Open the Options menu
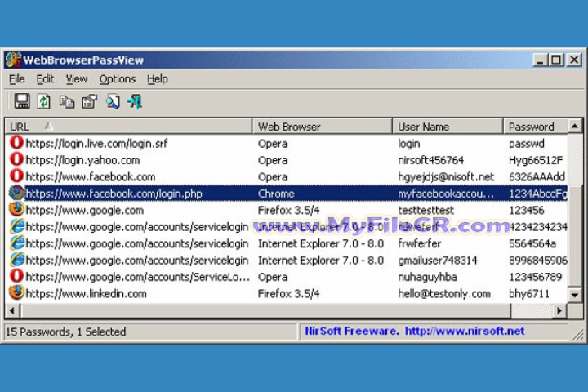588x392 pixels. (x=118, y=79)
